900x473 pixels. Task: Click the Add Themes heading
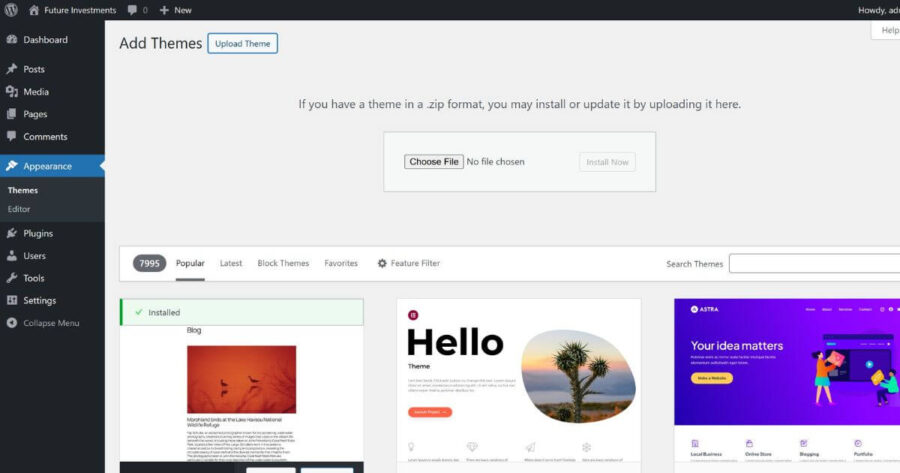coord(161,43)
